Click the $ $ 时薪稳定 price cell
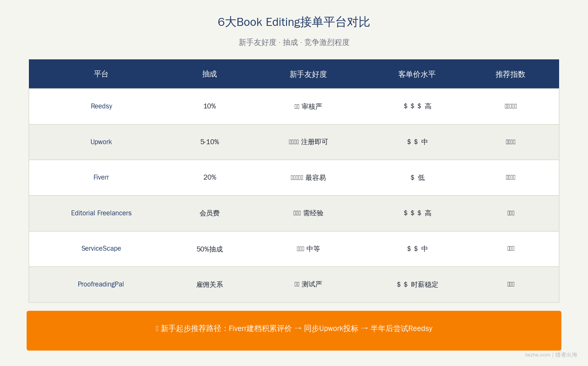588x366 pixels. click(417, 284)
